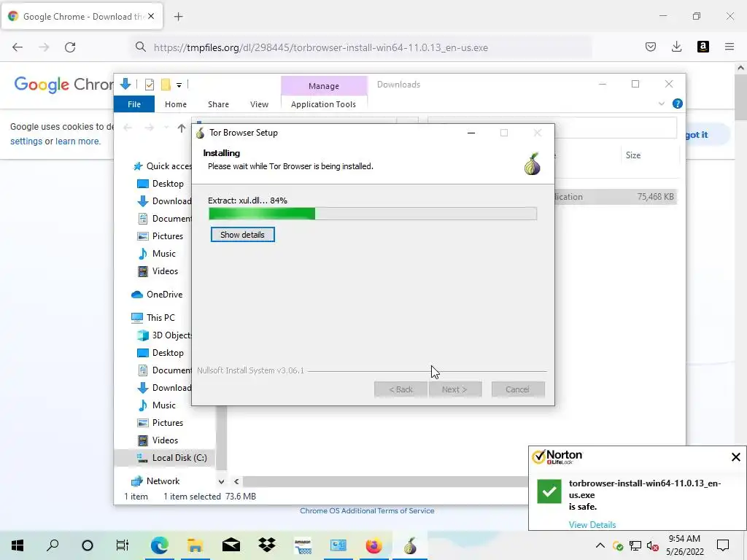747x560 pixels.
Task: Click the browser back arrow
Action: pos(18,47)
